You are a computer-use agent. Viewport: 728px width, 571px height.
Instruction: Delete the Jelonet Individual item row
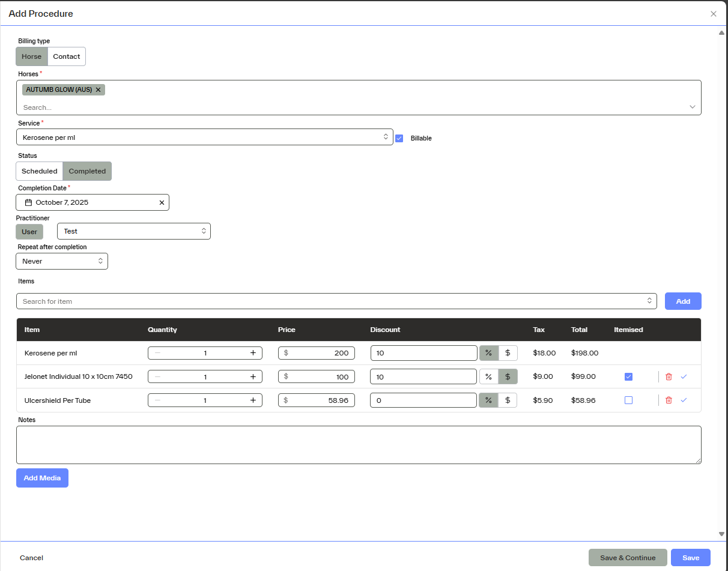669,376
